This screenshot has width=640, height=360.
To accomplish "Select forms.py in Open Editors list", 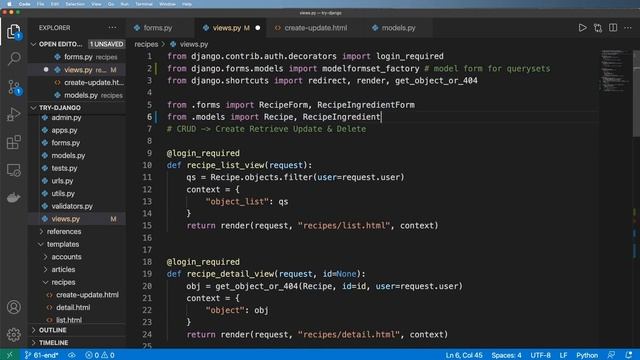I will pos(78,57).
